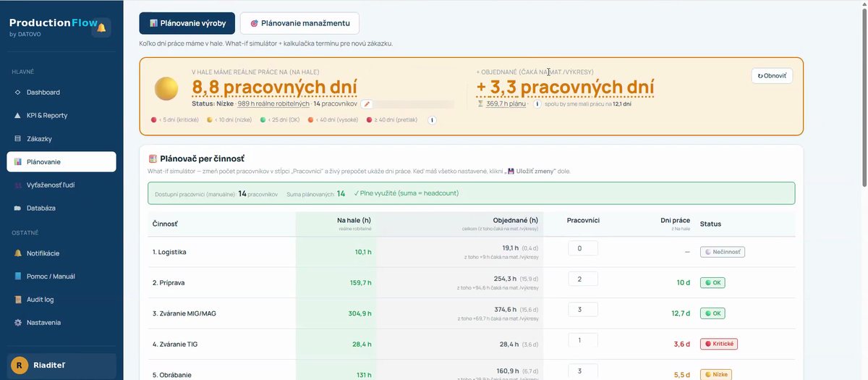Click the Zákazky list icon
This screenshot has width=868, height=380.
tap(18, 139)
